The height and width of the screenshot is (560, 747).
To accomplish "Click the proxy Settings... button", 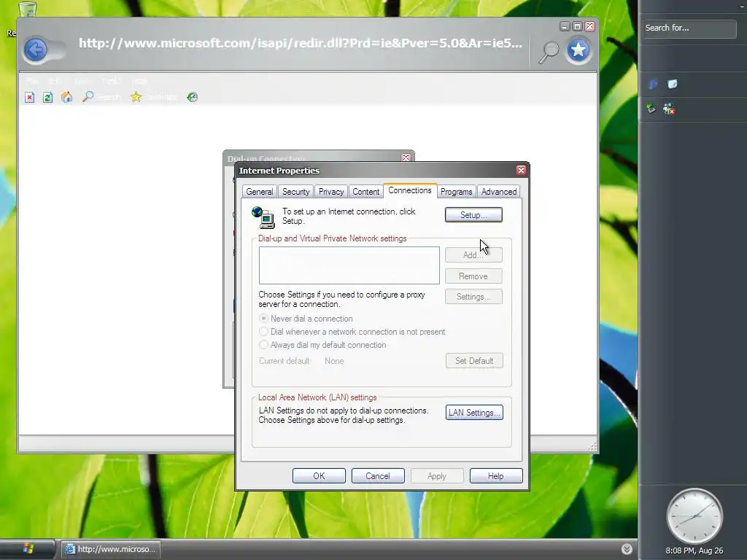I will 473,297.
